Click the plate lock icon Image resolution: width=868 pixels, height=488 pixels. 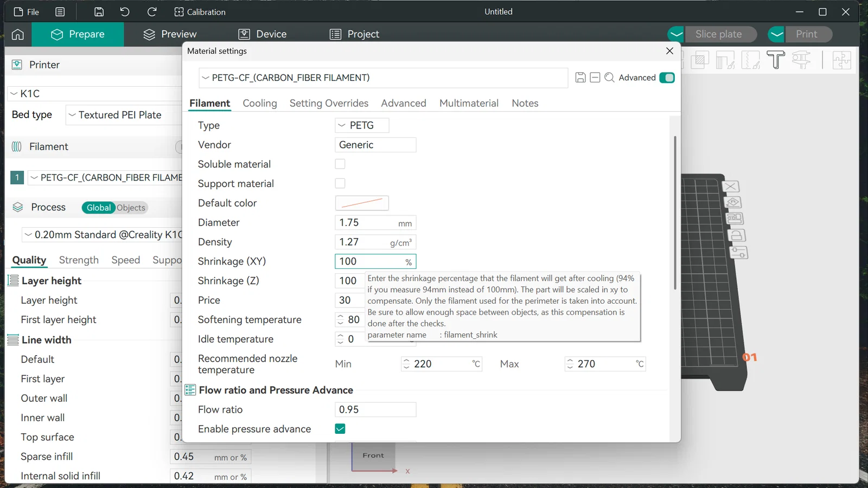coord(737,235)
